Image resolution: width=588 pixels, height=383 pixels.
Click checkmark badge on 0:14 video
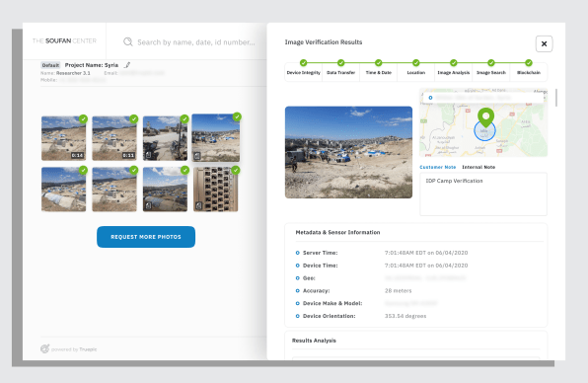coord(83,118)
